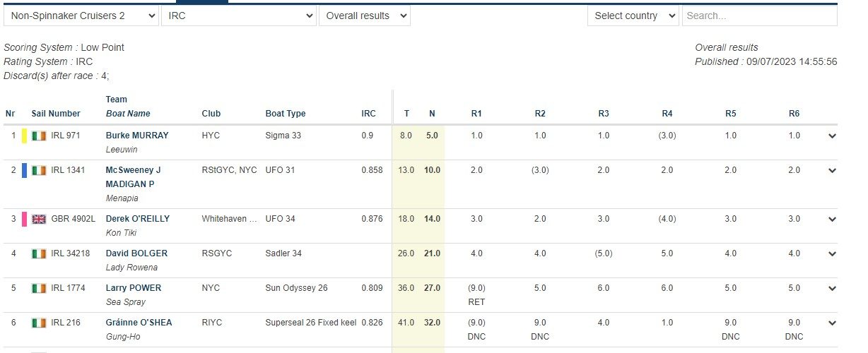868x353 pixels.
Task: Click the pink marker for third place
Action: click(x=25, y=219)
